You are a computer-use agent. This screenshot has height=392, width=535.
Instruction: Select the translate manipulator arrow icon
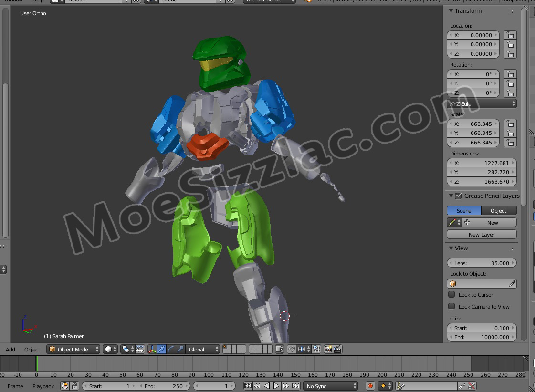(x=161, y=349)
